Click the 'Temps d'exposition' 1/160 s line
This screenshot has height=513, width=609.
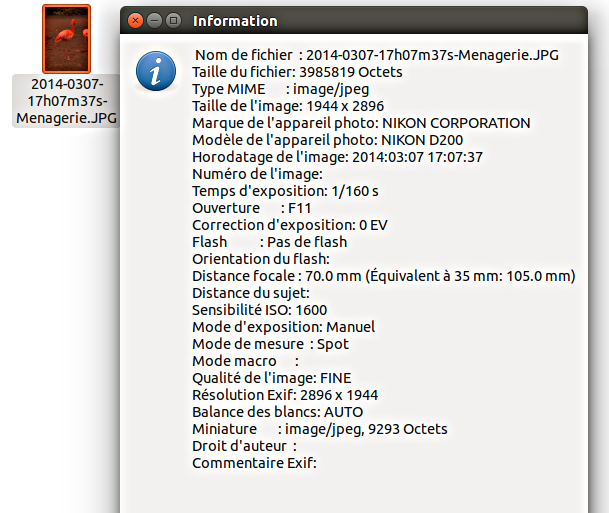(x=285, y=191)
